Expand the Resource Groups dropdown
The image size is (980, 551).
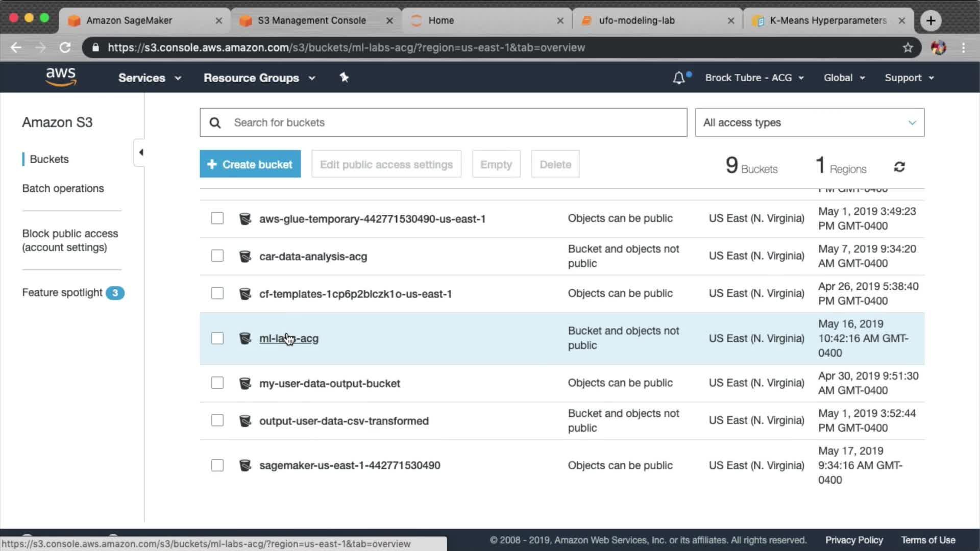pyautogui.click(x=259, y=78)
